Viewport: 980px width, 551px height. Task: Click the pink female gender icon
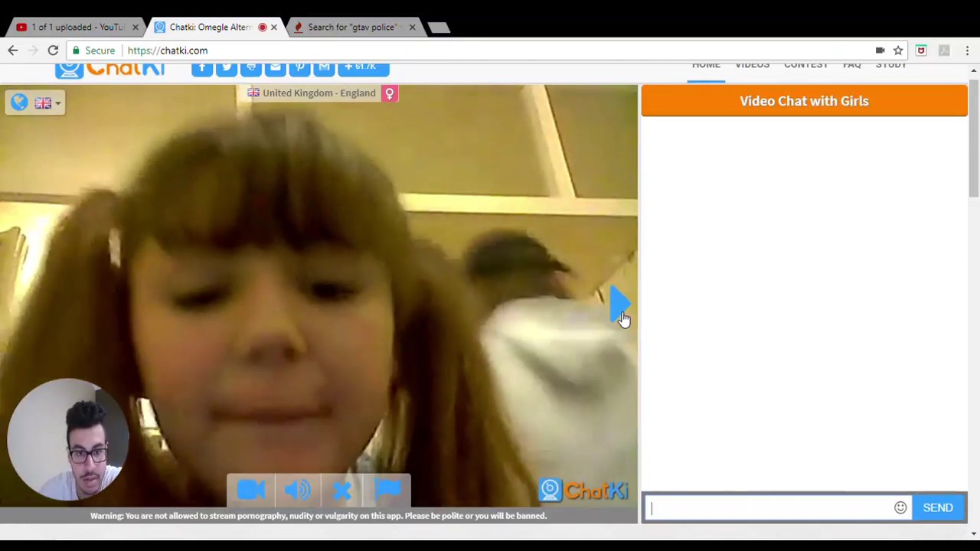pyautogui.click(x=389, y=93)
